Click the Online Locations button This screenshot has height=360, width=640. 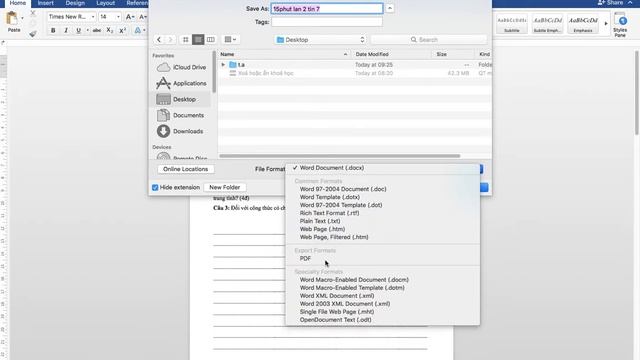186,169
